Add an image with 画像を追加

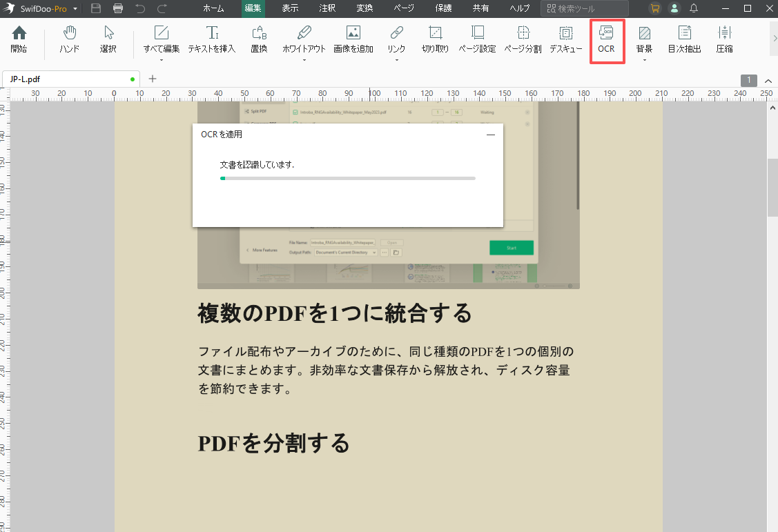pos(353,38)
